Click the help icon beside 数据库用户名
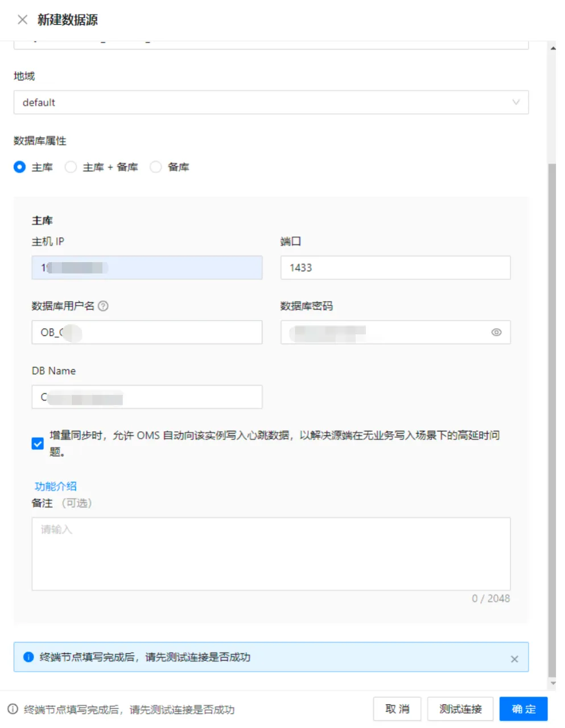The image size is (565, 728). pyautogui.click(x=103, y=306)
